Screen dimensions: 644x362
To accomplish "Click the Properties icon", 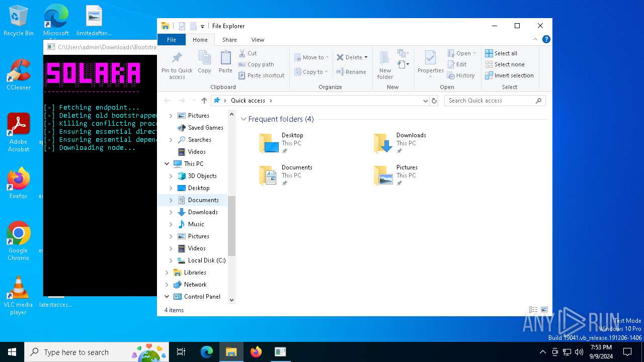I will (430, 58).
